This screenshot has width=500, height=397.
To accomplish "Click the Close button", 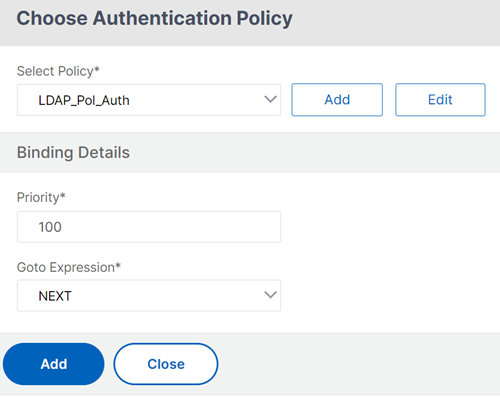I will click(x=166, y=364).
